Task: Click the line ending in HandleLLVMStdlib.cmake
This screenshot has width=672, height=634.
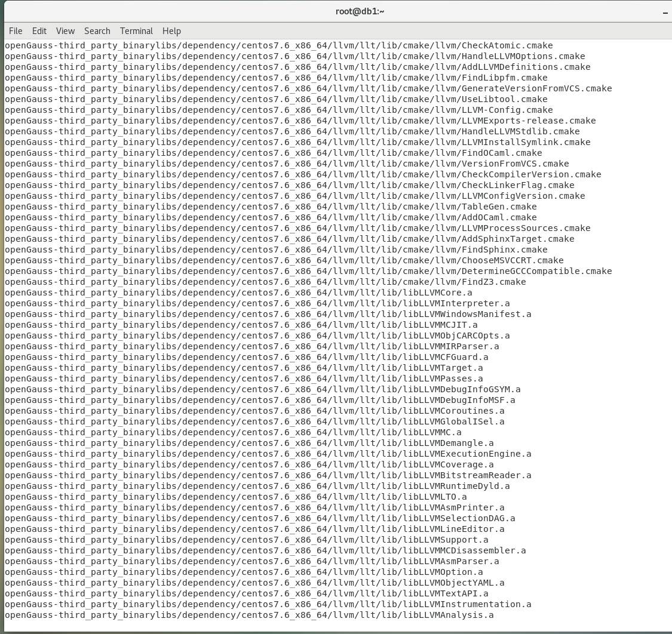Action: coord(292,131)
